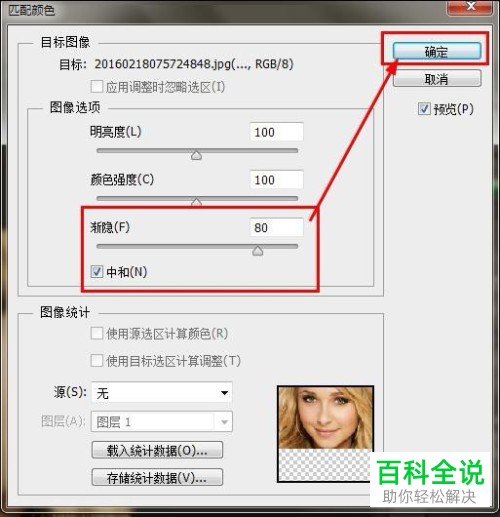Click the portrait preview thumbnail
The width and height of the screenshot is (500, 517).
tap(325, 433)
